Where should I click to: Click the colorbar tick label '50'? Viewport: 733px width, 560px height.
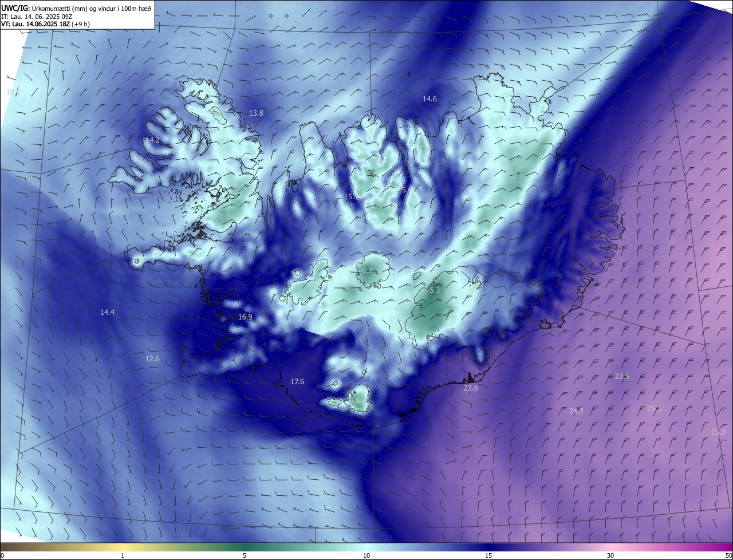(728, 556)
